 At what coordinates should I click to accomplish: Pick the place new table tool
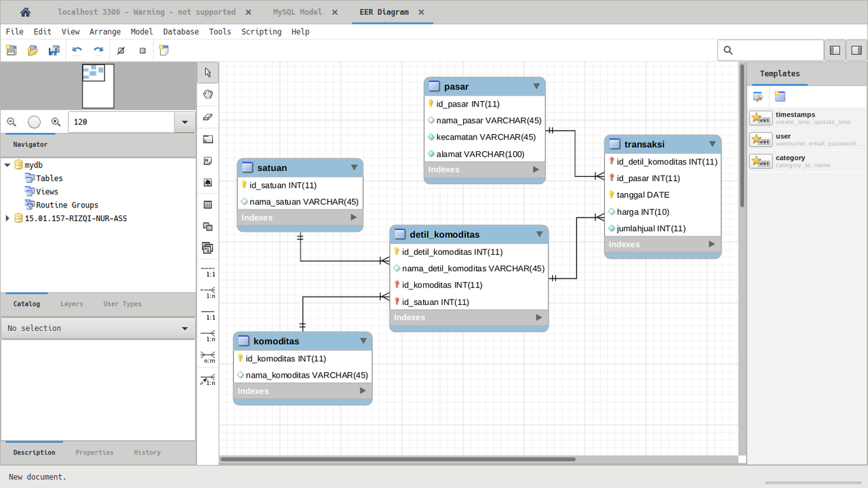point(208,205)
